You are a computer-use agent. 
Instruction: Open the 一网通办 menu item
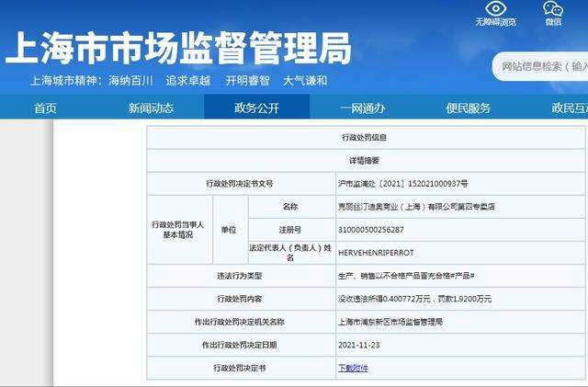pos(362,108)
